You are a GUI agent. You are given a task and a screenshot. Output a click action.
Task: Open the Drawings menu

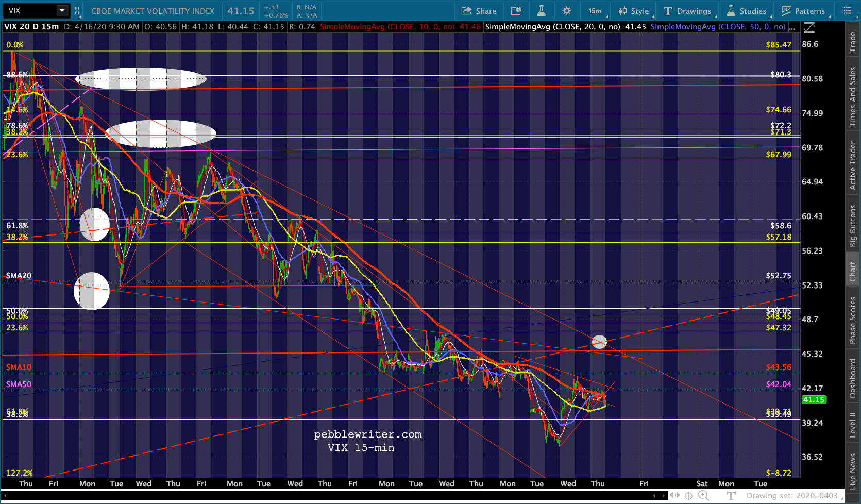[x=687, y=11]
